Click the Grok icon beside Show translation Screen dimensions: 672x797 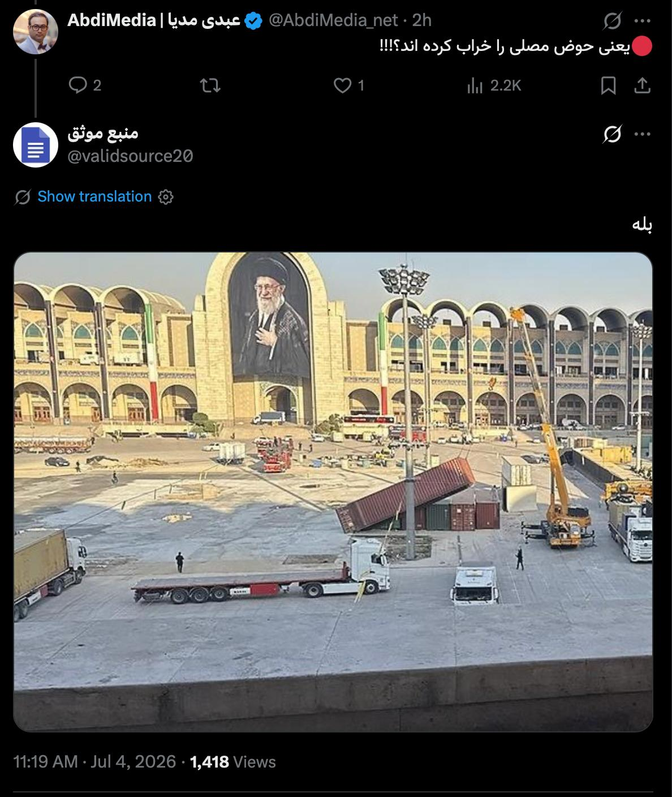tap(23, 197)
